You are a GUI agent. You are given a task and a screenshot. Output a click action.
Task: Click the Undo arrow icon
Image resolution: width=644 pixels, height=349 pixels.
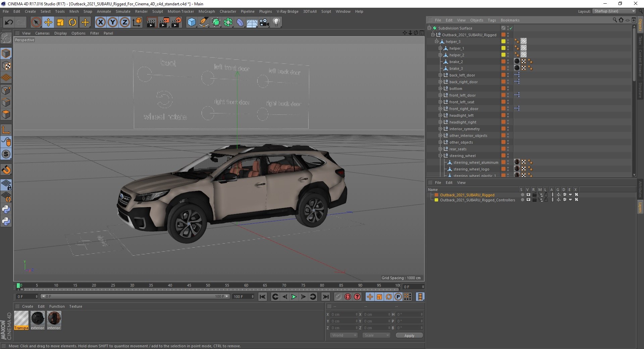pos(9,22)
